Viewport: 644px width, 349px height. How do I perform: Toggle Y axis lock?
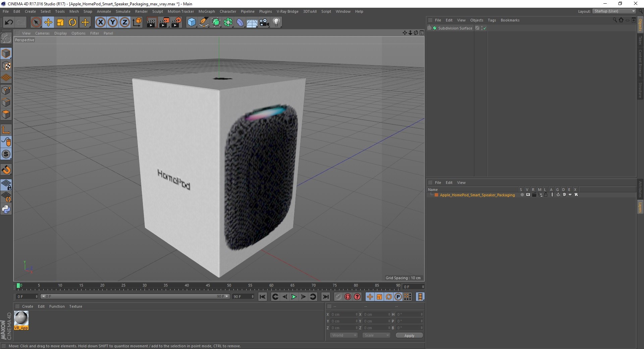(x=113, y=22)
